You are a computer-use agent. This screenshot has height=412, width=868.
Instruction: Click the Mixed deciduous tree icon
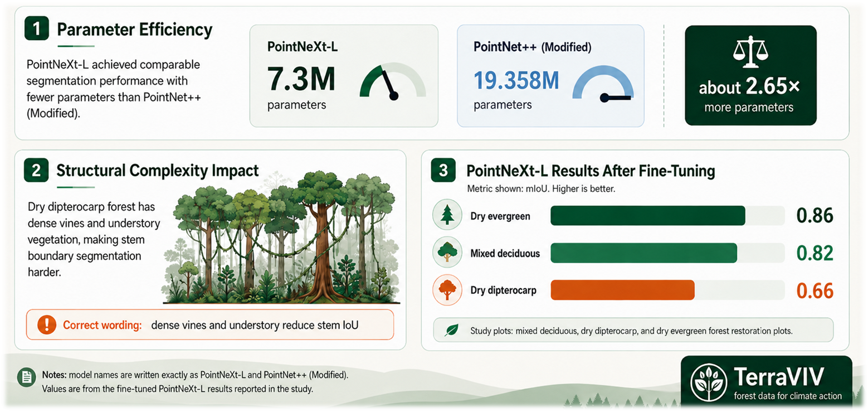coord(447,253)
